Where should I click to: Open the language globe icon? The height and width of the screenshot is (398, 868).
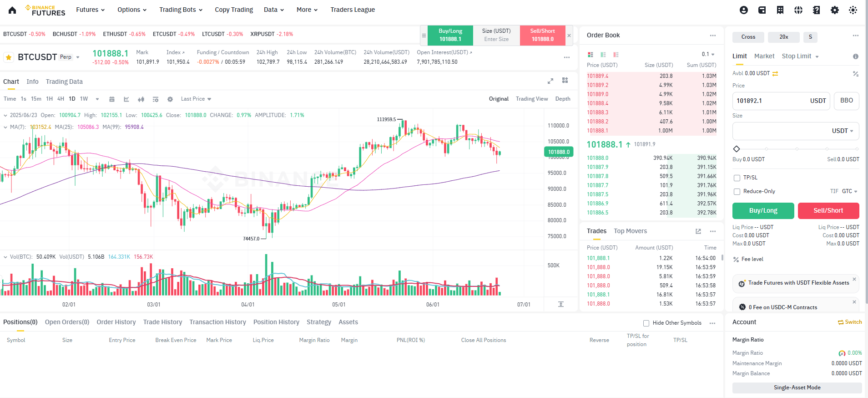(x=798, y=10)
